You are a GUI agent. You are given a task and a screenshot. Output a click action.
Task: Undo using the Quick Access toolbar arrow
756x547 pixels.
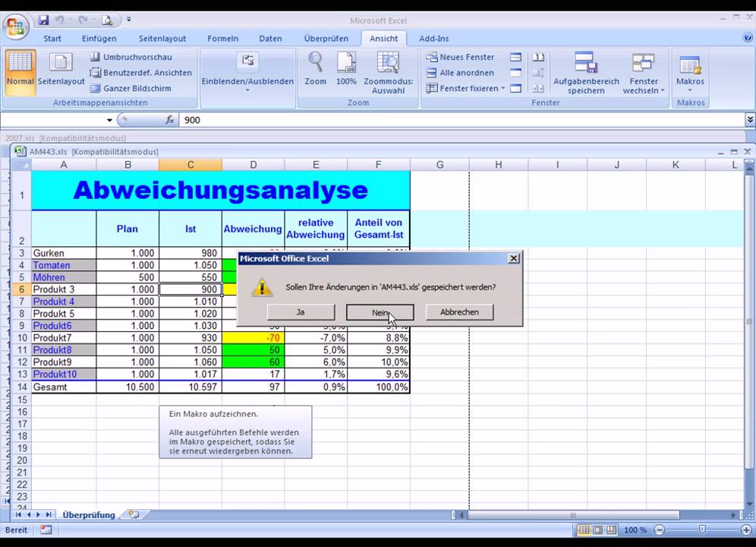(x=60, y=20)
